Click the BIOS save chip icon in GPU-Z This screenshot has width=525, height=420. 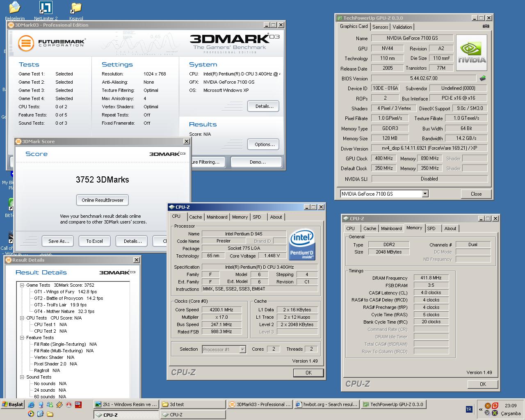[x=483, y=78]
